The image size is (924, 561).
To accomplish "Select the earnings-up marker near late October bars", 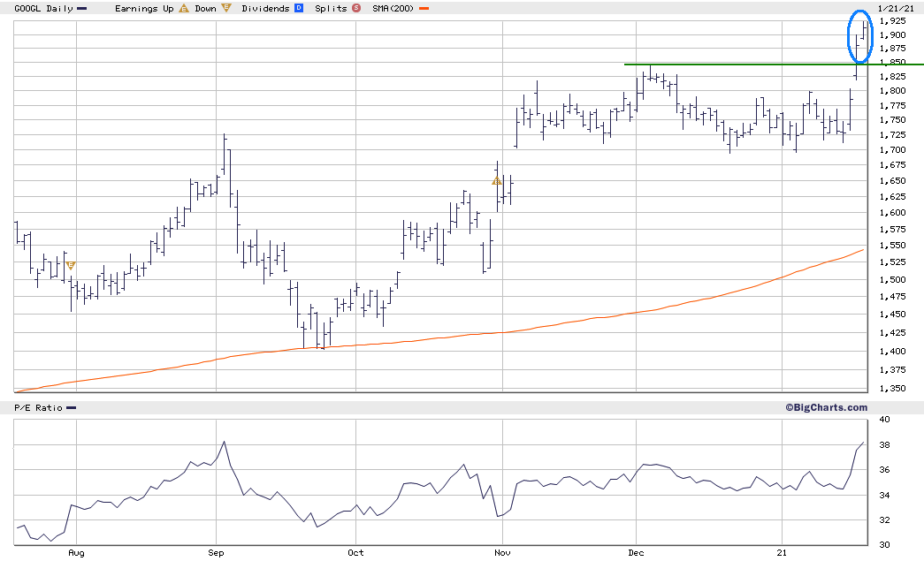I will (497, 181).
